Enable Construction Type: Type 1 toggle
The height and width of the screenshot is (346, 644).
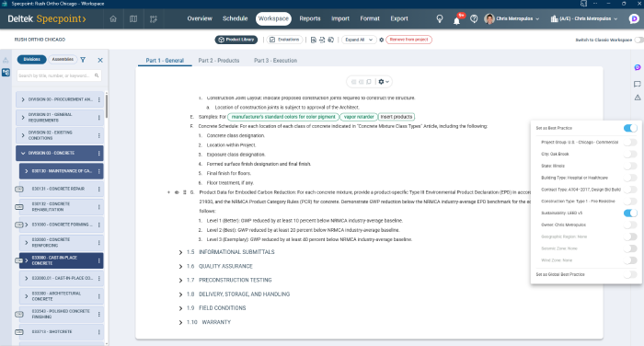[x=630, y=202]
